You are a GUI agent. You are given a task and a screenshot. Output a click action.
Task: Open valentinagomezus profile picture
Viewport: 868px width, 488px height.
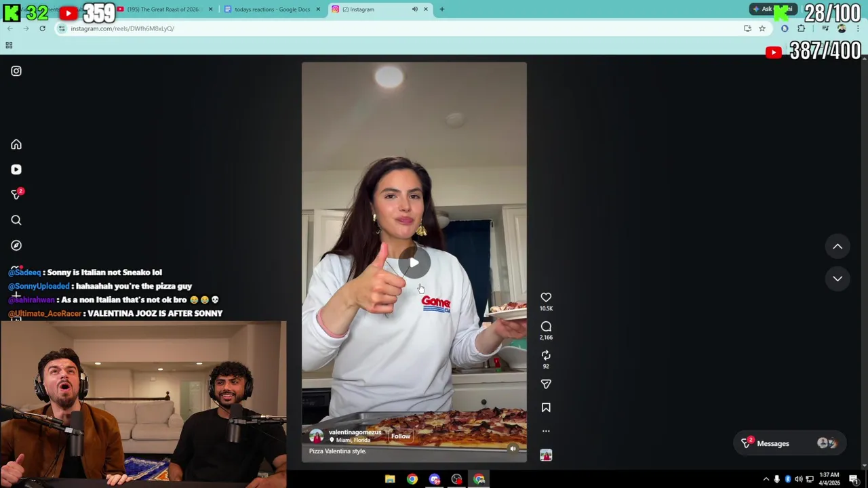coord(316,436)
